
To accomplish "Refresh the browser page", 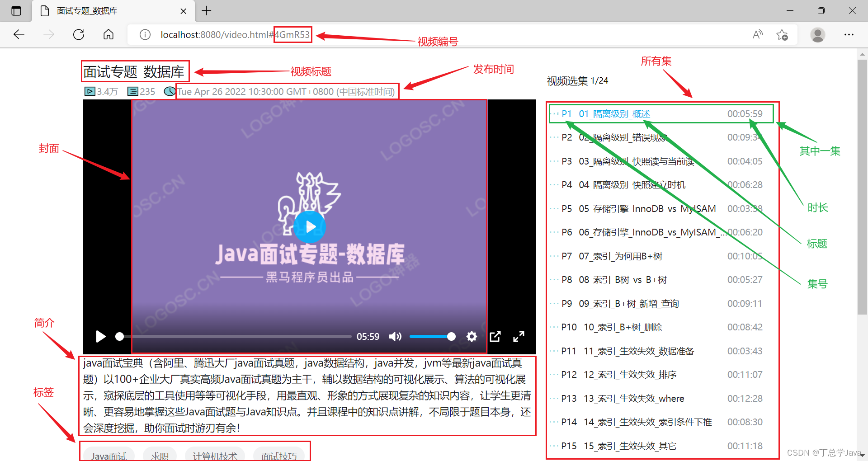I will (79, 34).
